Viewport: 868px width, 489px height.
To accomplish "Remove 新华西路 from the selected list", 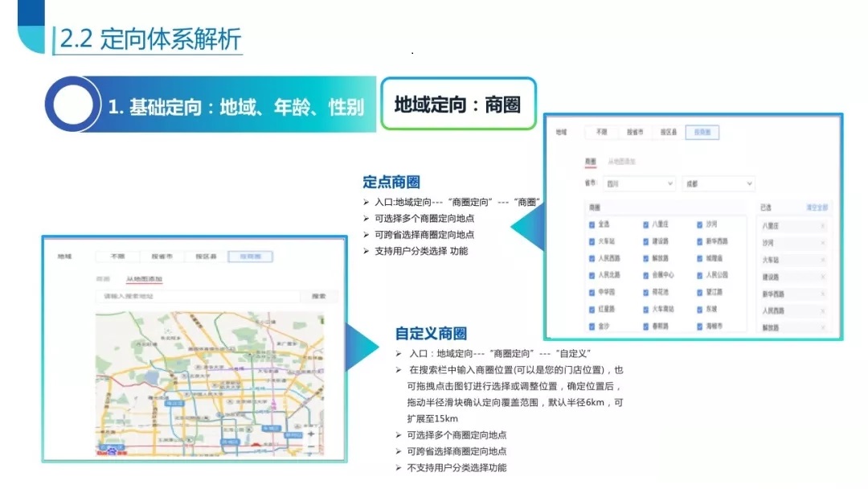I will point(822,294).
